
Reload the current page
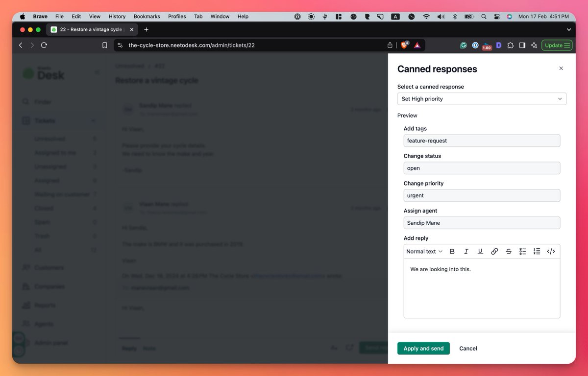click(x=44, y=45)
